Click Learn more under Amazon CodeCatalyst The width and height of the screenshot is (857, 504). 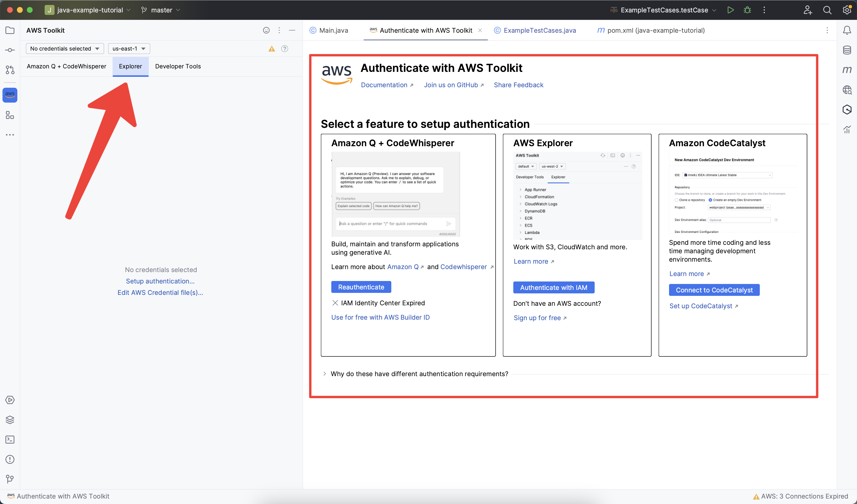[690, 274]
